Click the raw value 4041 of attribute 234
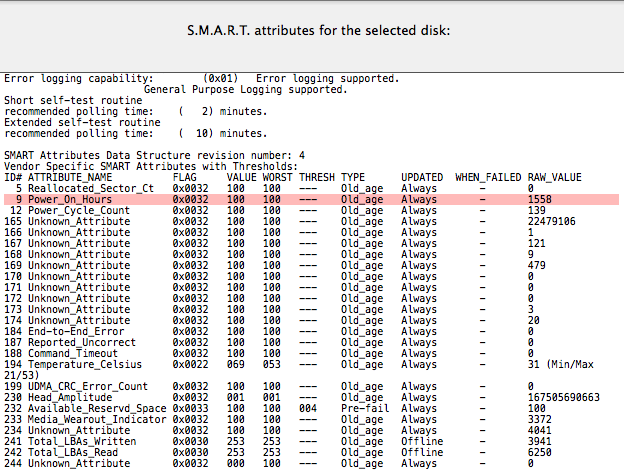The width and height of the screenshot is (624, 476). point(540,431)
